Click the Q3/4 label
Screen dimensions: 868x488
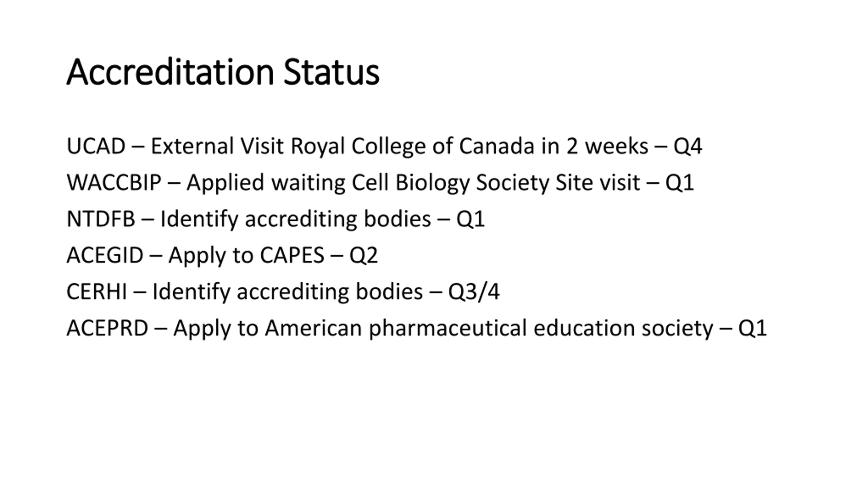(x=474, y=292)
